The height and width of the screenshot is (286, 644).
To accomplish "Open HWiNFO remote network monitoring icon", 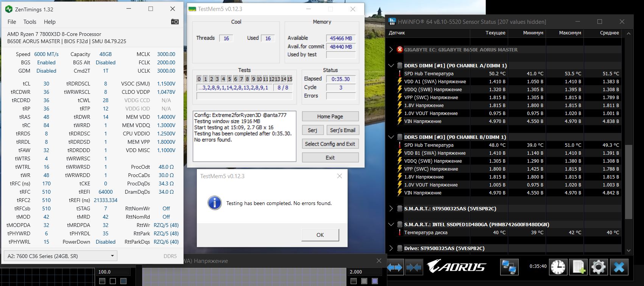I will click(x=509, y=267).
